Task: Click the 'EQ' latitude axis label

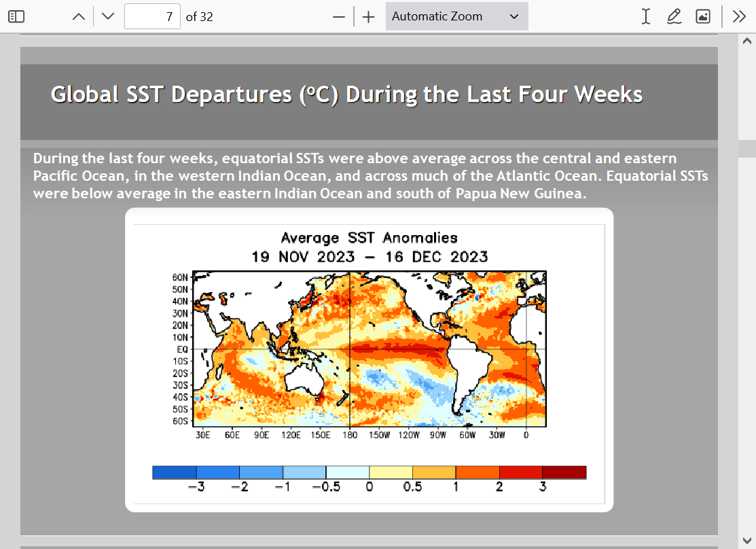Action: coord(182,349)
